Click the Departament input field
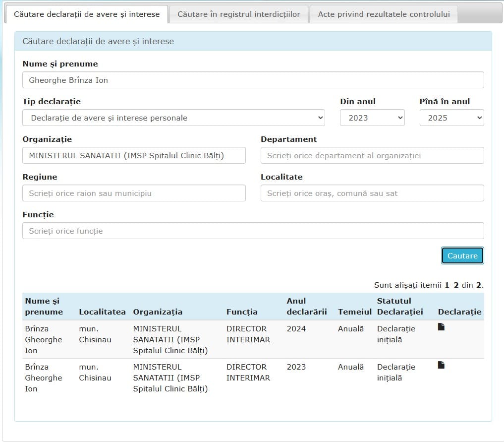Image resolution: width=504 pixels, height=442 pixels. point(372,155)
